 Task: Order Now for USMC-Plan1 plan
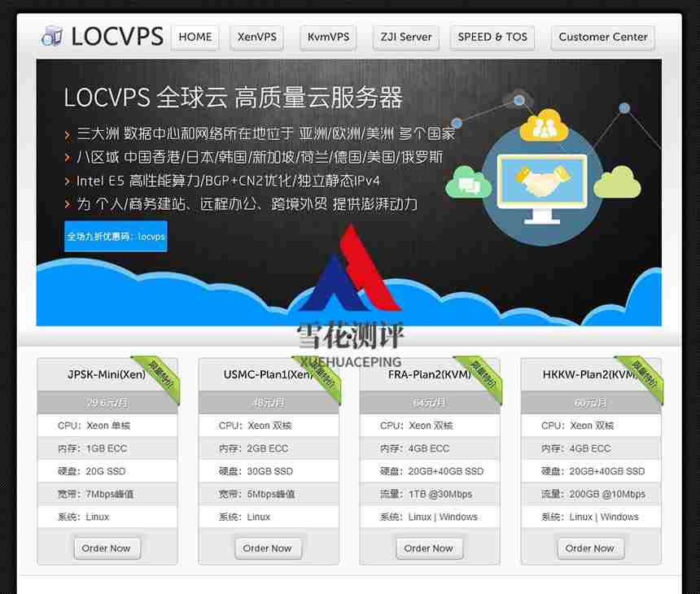click(x=268, y=548)
